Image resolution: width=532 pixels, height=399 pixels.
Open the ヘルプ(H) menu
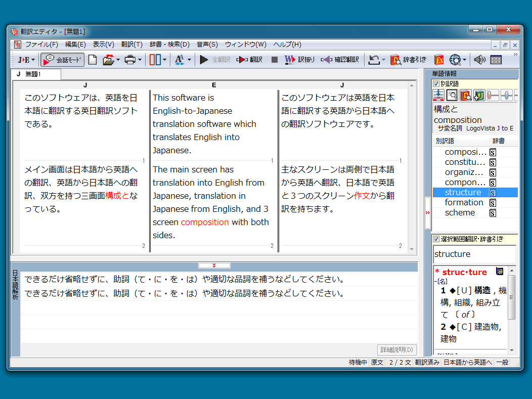coord(287,45)
